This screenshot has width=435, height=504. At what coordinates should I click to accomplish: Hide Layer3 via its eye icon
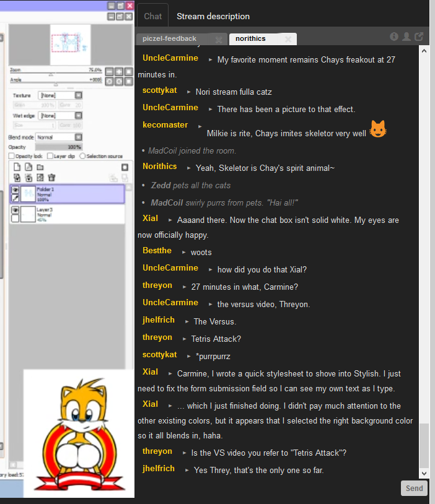(15, 211)
